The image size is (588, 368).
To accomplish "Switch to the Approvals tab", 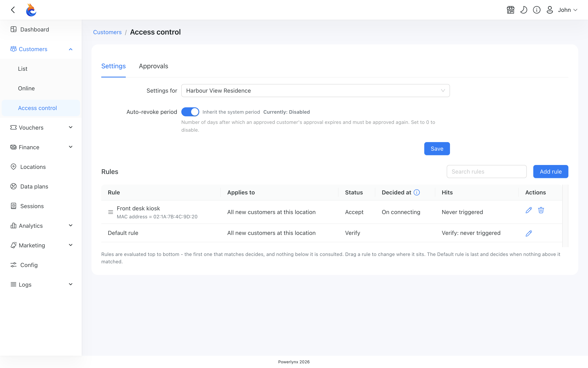I will [x=153, y=66].
